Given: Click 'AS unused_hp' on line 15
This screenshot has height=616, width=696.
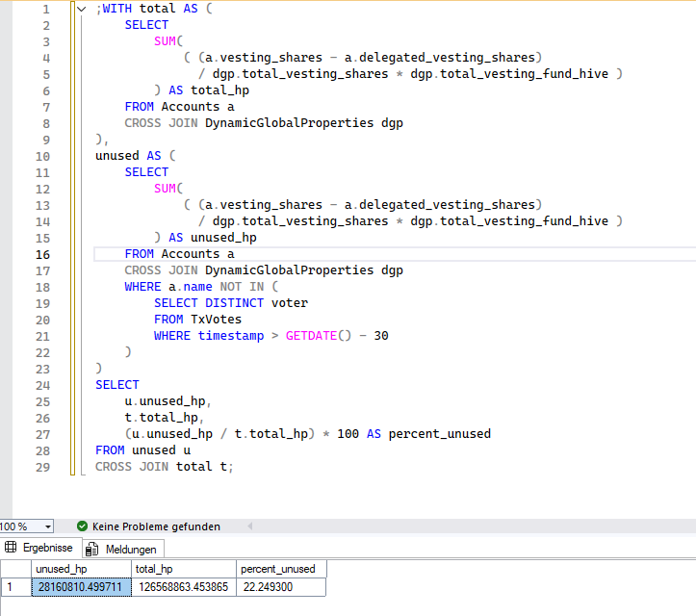Looking at the screenshot, I should 213,238.
